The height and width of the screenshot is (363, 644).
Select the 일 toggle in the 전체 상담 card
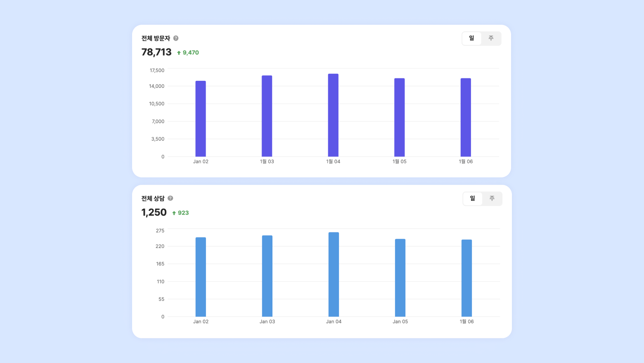point(472,198)
